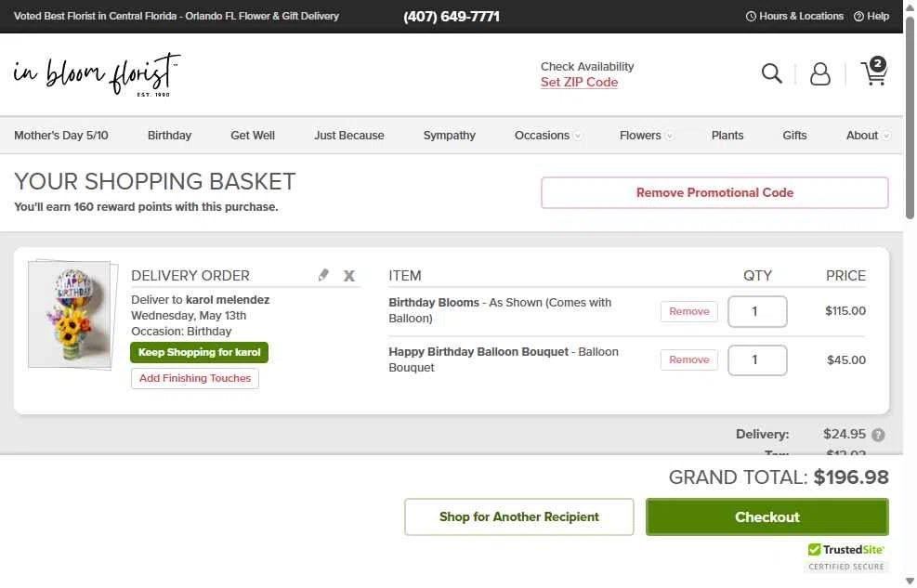Click the $115.00 price text

pos(845,311)
